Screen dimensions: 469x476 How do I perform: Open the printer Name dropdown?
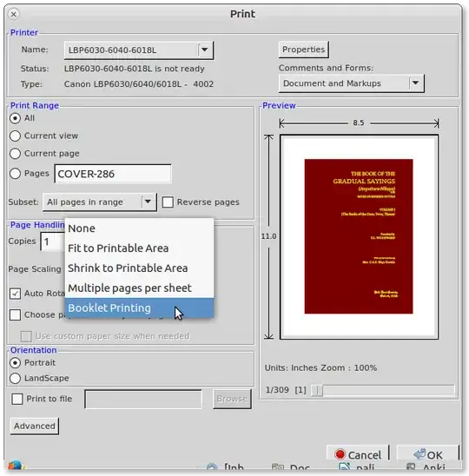pos(139,50)
